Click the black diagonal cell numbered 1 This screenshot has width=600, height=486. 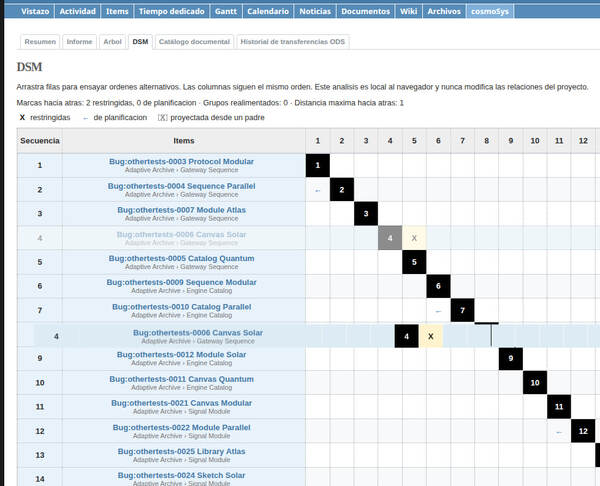click(x=318, y=165)
